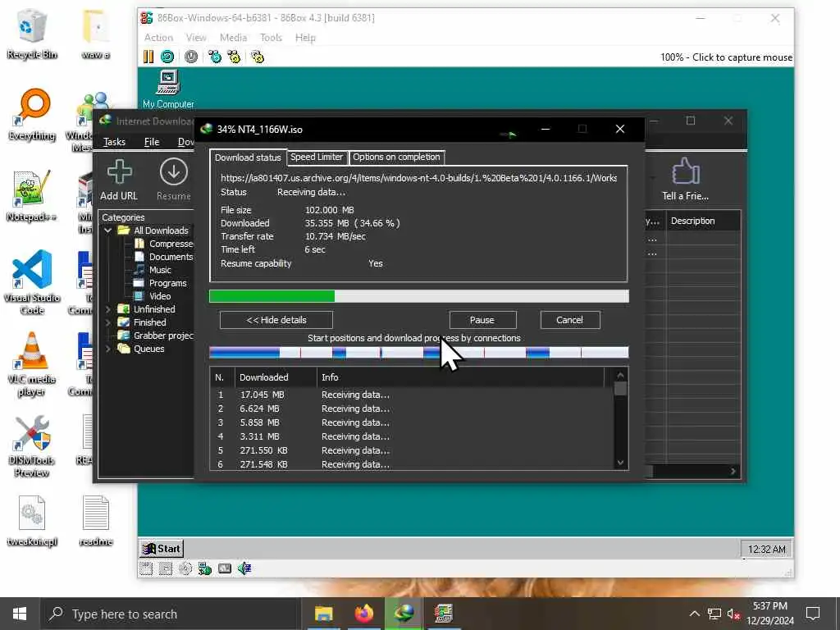Select the Visual Studio Code desktop icon
The height and width of the screenshot is (630, 840).
32,282
